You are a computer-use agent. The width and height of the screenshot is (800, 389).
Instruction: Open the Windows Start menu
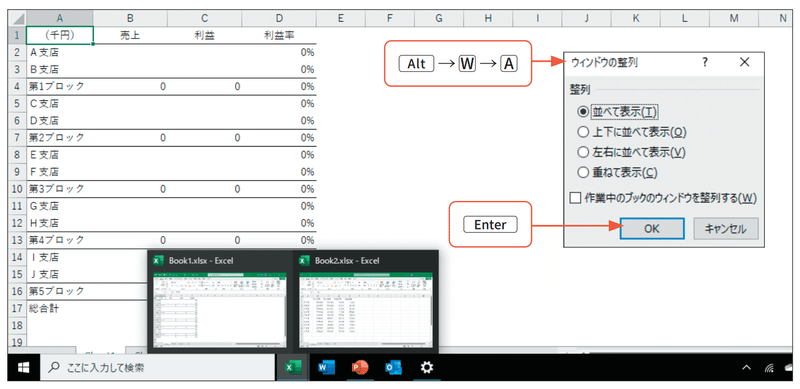(x=23, y=368)
